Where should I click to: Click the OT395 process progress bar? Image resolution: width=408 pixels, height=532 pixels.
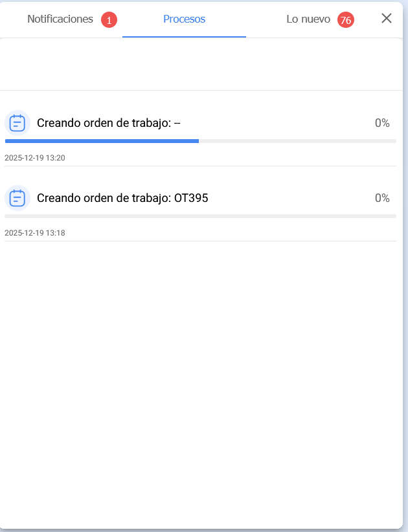(x=200, y=216)
